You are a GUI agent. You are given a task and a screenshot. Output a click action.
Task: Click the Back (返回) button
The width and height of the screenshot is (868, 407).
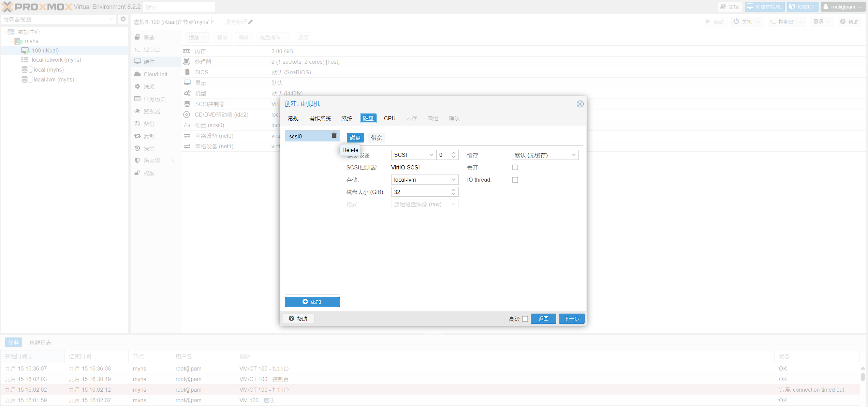pyautogui.click(x=543, y=319)
